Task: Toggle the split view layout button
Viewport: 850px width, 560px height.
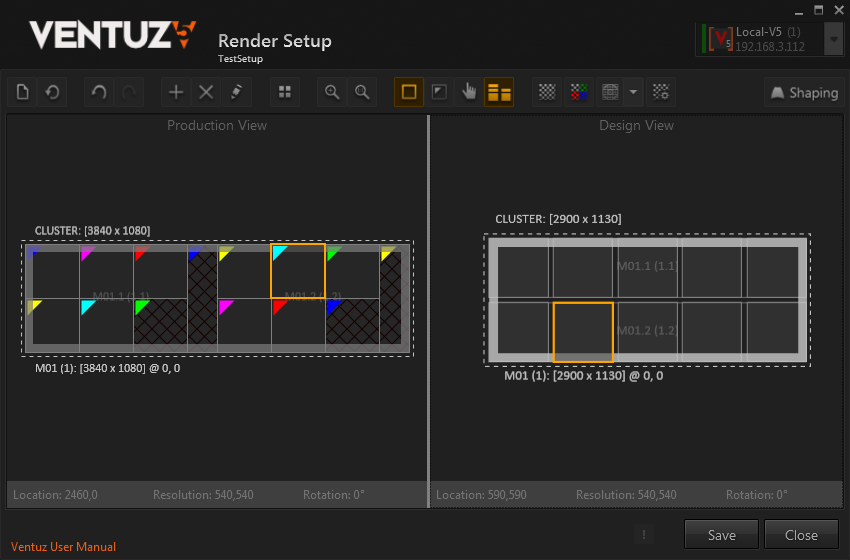Action: (499, 92)
